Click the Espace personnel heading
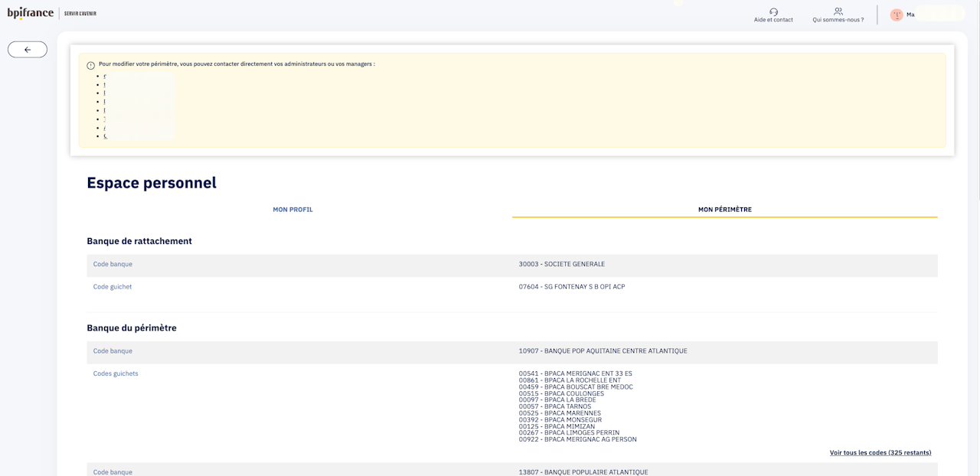Image resolution: width=980 pixels, height=476 pixels. [x=152, y=183]
